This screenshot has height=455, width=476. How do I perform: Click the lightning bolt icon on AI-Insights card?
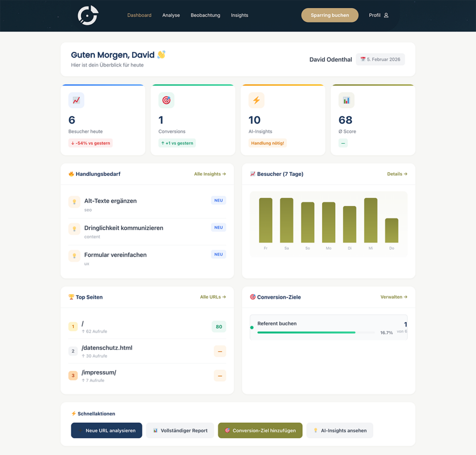(256, 100)
